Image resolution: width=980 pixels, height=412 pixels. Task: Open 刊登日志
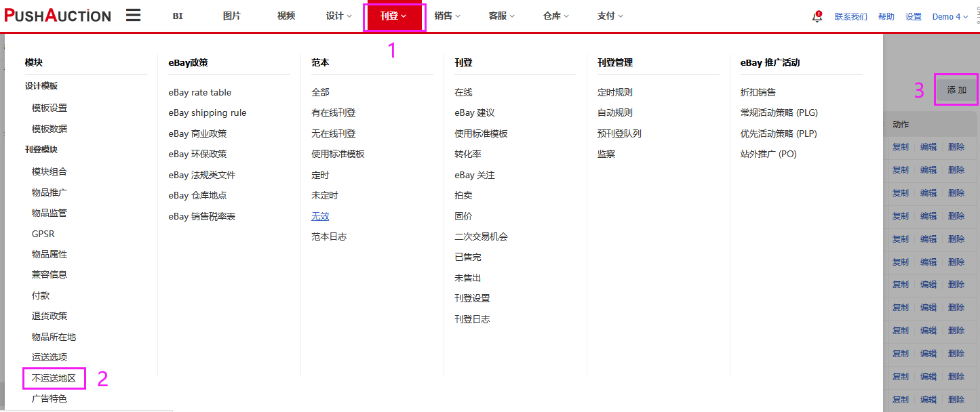(x=472, y=319)
